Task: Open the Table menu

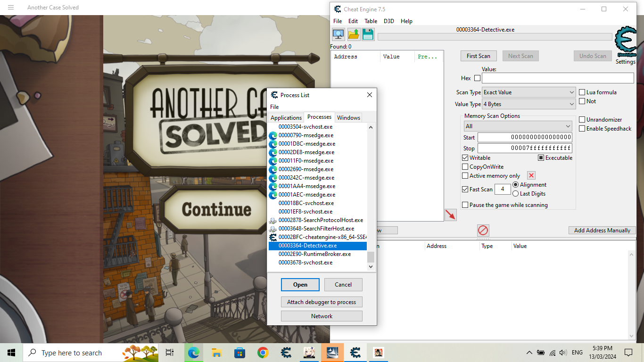Action: [x=371, y=21]
